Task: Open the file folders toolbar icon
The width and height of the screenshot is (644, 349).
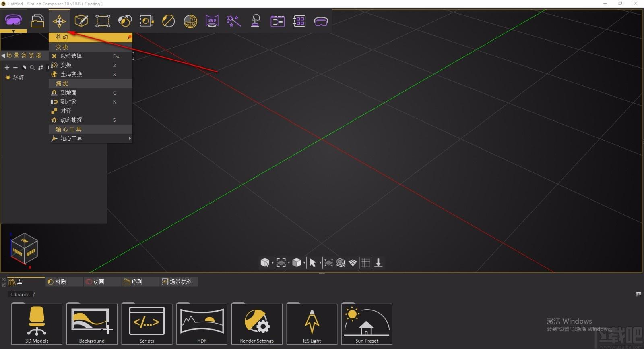Action: (x=37, y=21)
